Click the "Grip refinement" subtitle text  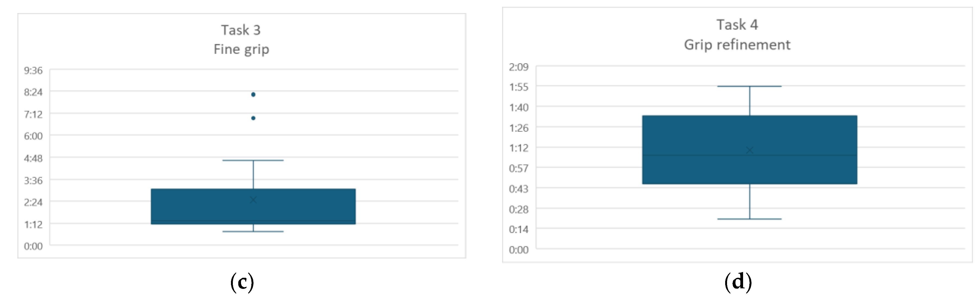point(737,45)
